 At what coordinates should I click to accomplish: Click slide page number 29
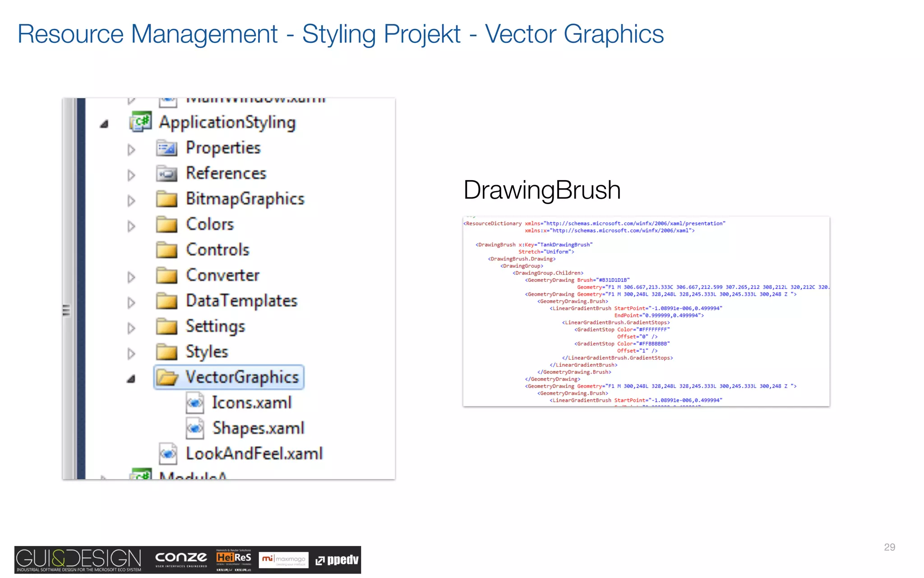[x=890, y=547]
